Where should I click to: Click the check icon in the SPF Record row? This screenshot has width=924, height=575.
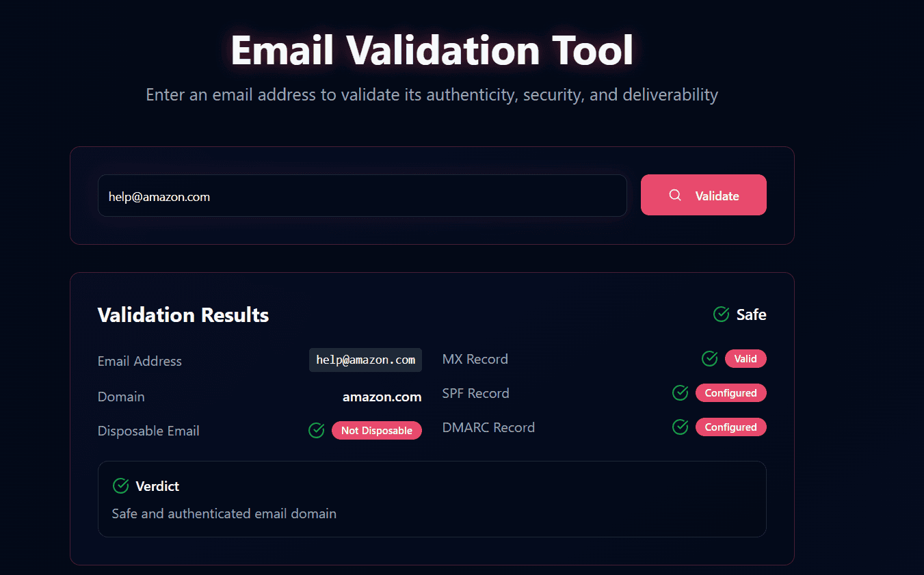[680, 393]
